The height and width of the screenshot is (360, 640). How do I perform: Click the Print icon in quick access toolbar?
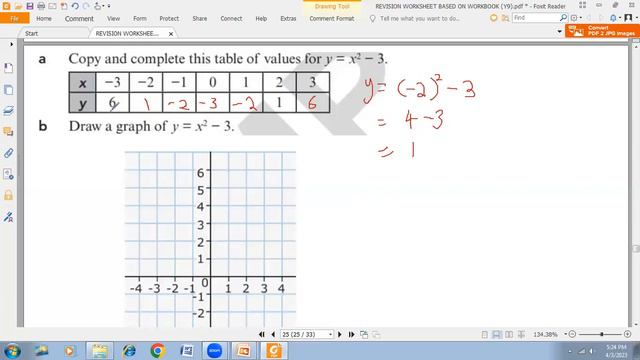tap(41, 6)
